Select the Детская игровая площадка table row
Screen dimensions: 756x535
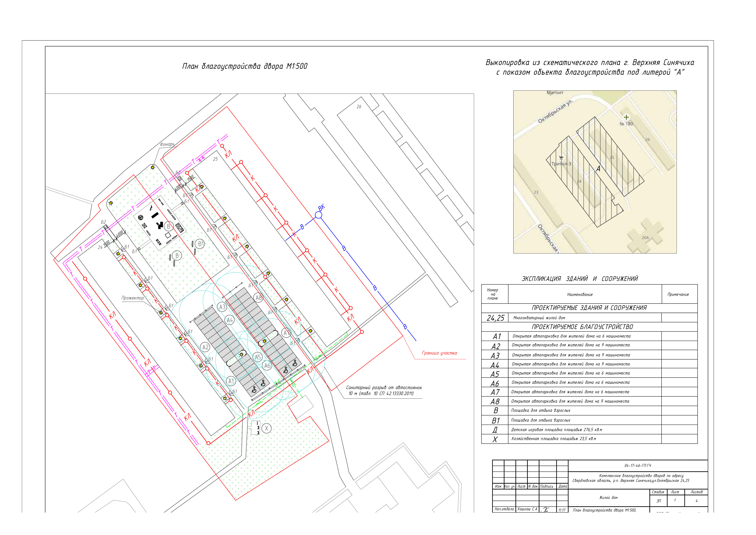[556, 430]
